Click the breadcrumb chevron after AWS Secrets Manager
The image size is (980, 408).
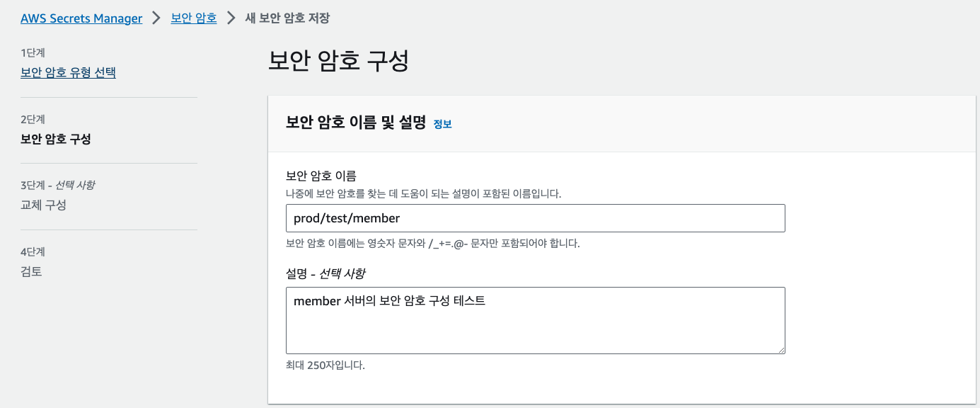pyautogui.click(x=157, y=18)
